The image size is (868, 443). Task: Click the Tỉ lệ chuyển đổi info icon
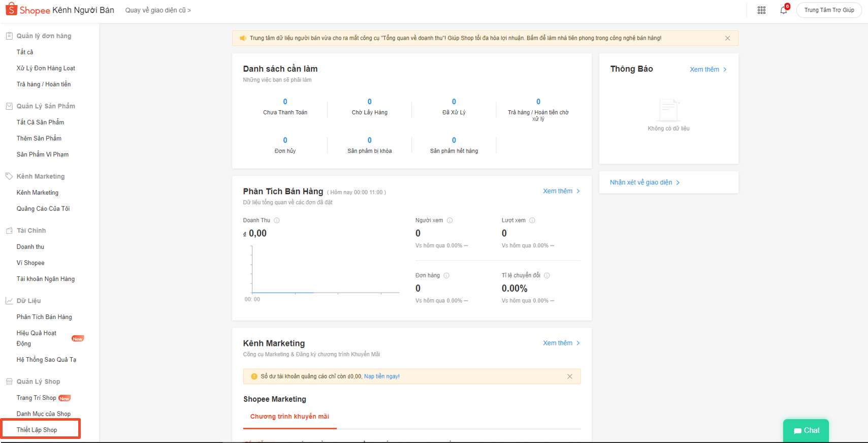click(547, 275)
